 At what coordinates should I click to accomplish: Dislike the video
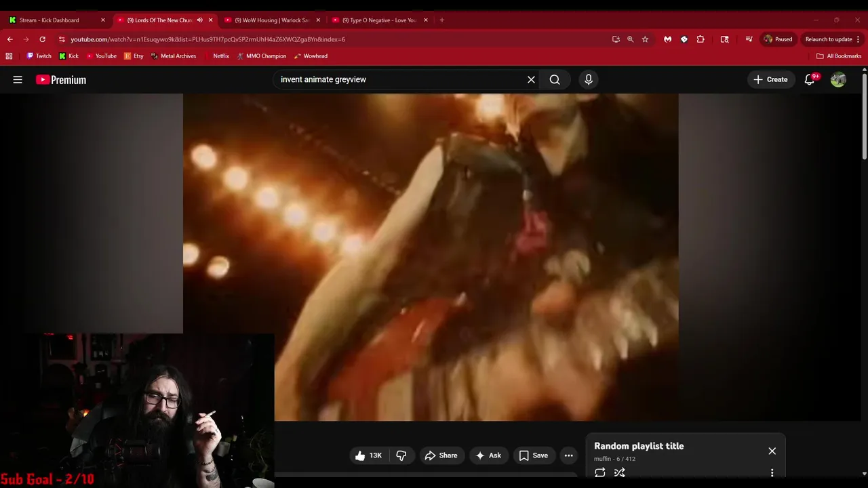click(401, 455)
